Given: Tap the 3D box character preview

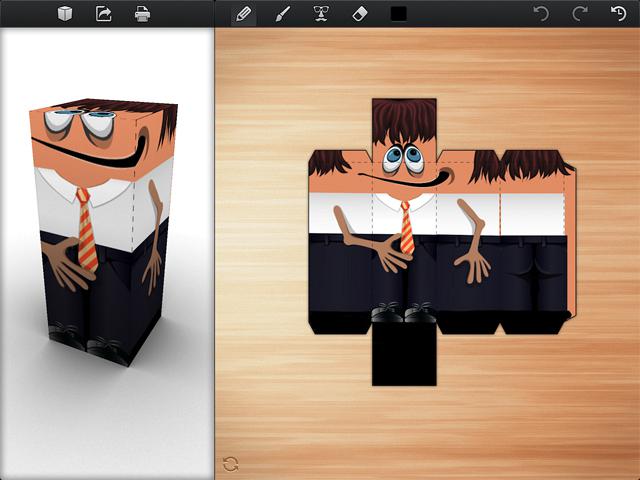Looking at the screenshot, I should [x=104, y=232].
